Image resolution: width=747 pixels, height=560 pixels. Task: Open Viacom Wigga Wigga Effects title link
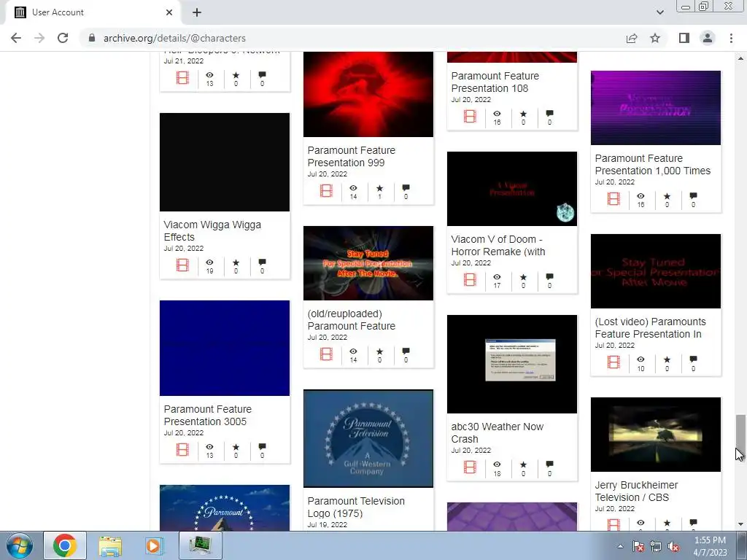[x=212, y=231]
